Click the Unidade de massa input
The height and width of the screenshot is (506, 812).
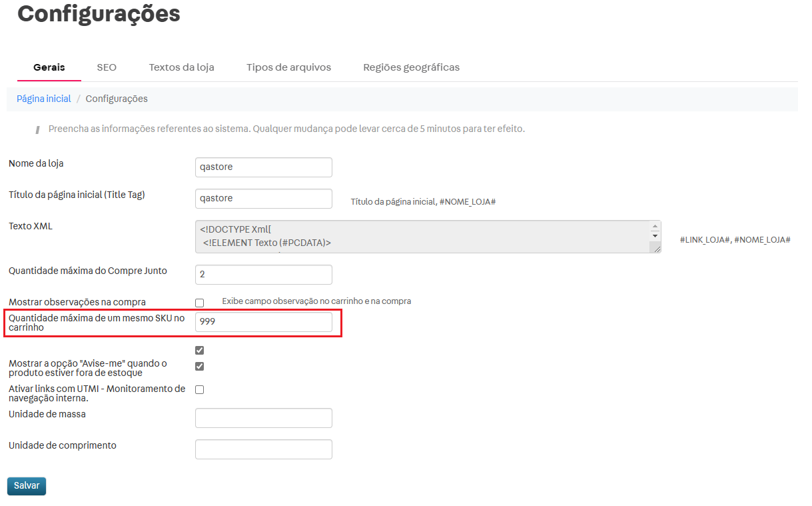[x=263, y=417]
